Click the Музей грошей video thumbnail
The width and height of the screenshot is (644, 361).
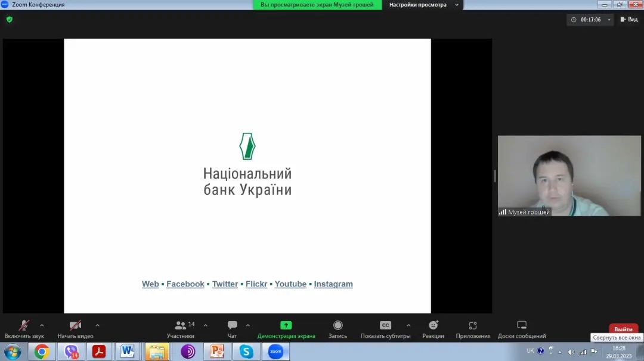553,176
